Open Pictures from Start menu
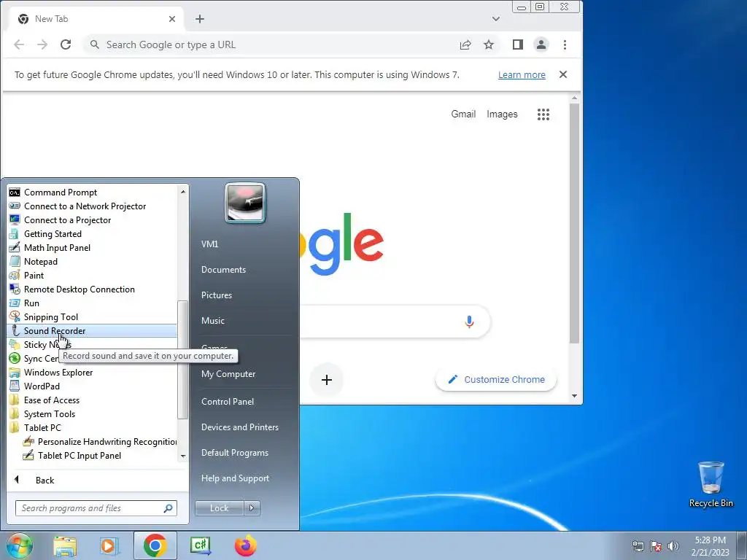Screen dimensions: 747x560 pyautogui.click(x=217, y=295)
